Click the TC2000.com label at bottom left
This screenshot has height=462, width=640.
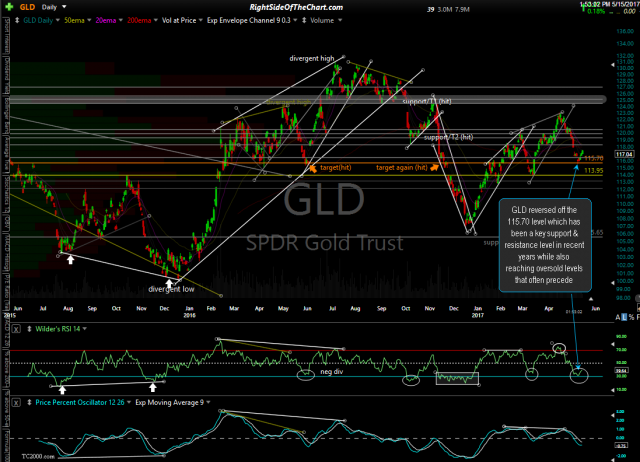pos(38,456)
